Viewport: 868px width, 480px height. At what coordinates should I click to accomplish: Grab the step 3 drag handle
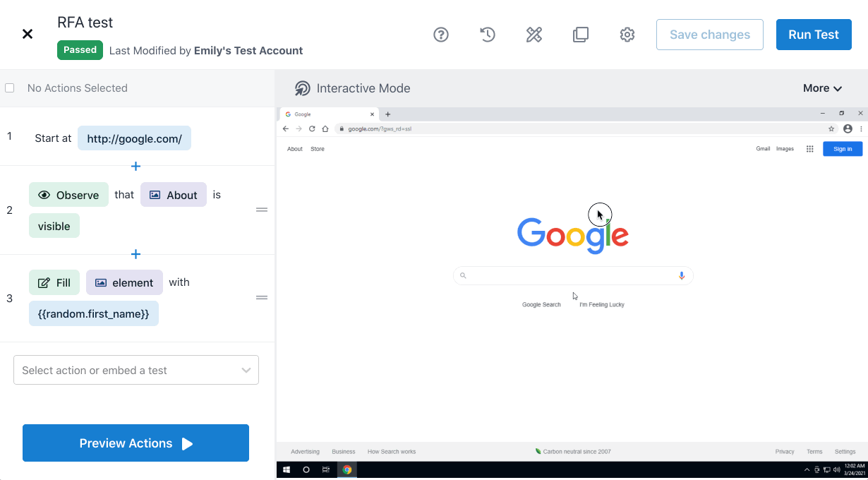click(x=262, y=297)
